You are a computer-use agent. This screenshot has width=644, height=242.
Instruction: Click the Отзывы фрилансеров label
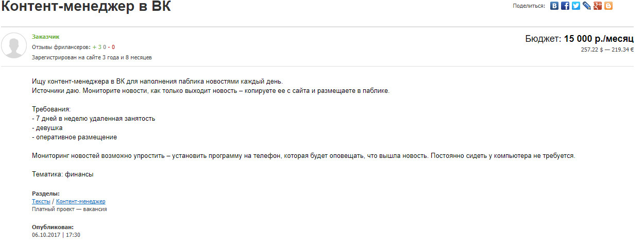pyautogui.click(x=61, y=47)
